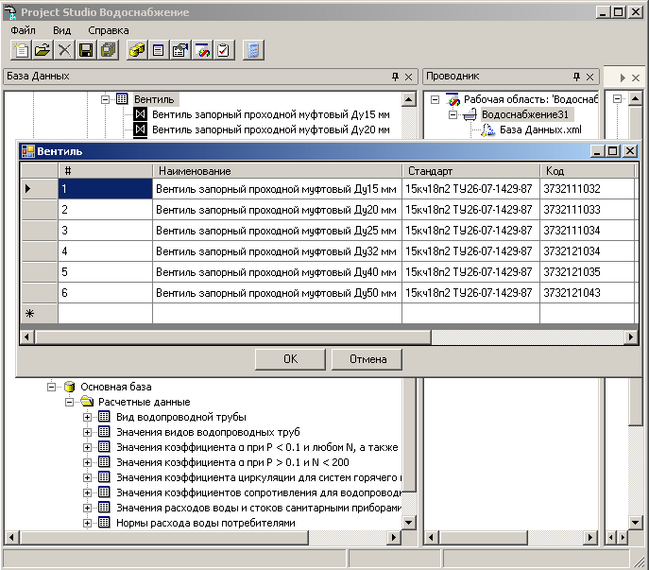Screen dimensions: 649x570
Task: Click the single floppy Save toolbar icon
Action: [x=86, y=50]
